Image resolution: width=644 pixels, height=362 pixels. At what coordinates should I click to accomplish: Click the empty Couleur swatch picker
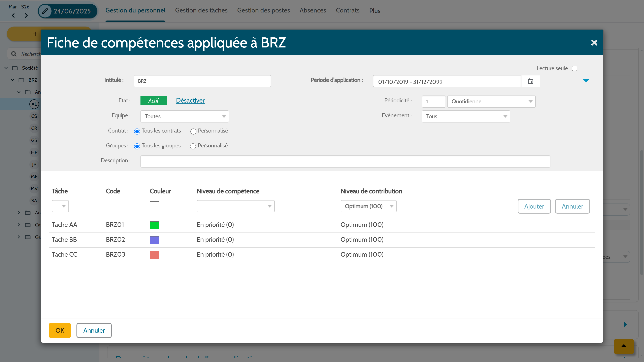click(155, 205)
